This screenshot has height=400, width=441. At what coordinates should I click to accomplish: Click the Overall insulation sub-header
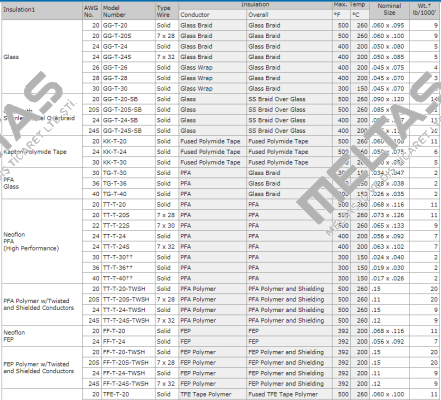pos(258,15)
